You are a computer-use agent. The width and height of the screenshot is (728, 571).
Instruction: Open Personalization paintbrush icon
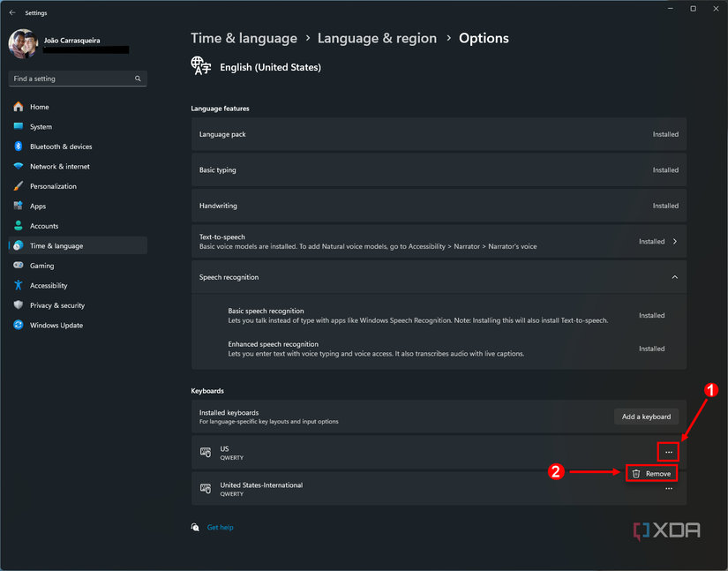tap(18, 186)
